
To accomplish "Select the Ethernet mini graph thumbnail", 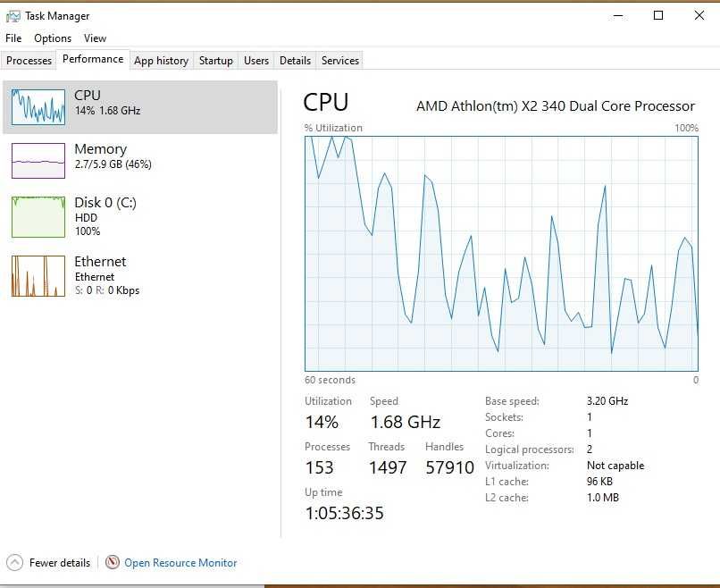I will 38,275.
